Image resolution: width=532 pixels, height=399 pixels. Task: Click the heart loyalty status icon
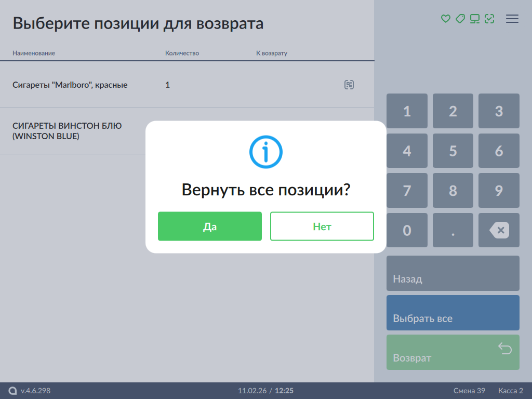(445, 19)
